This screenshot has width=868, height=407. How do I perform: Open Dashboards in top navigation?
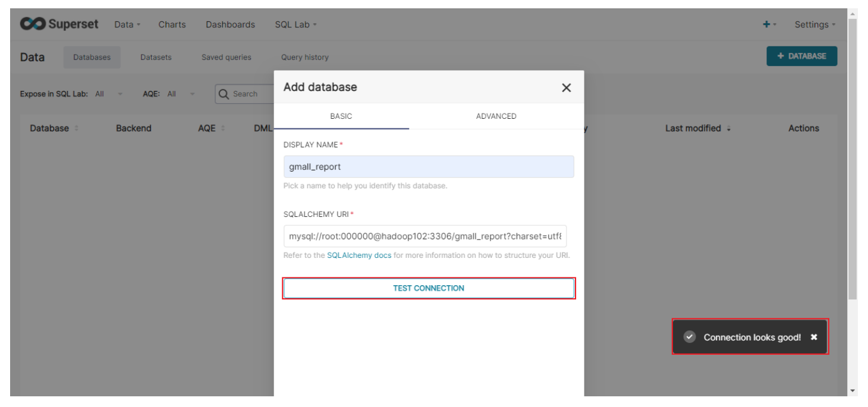pyautogui.click(x=230, y=24)
